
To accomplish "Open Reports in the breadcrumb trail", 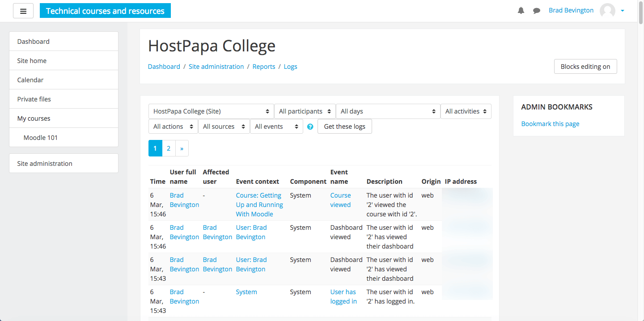I will click(264, 67).
